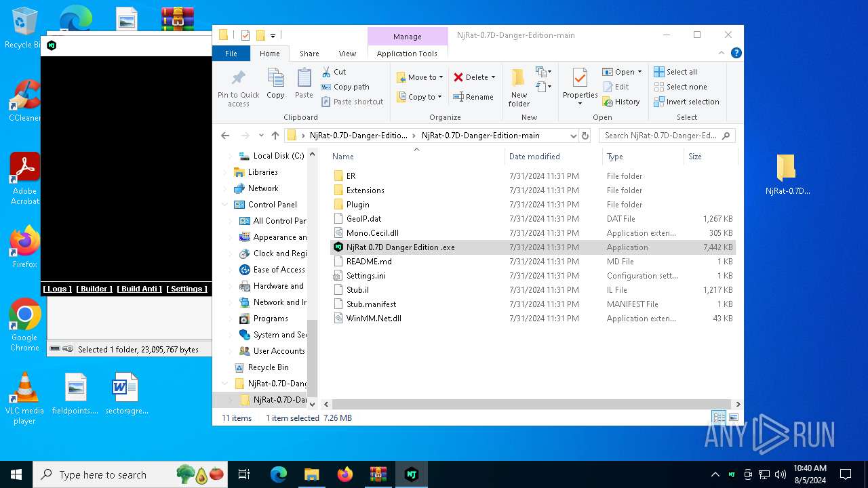
Task: Select Recycle Bin in navigation pane
Action: [268, 367]
